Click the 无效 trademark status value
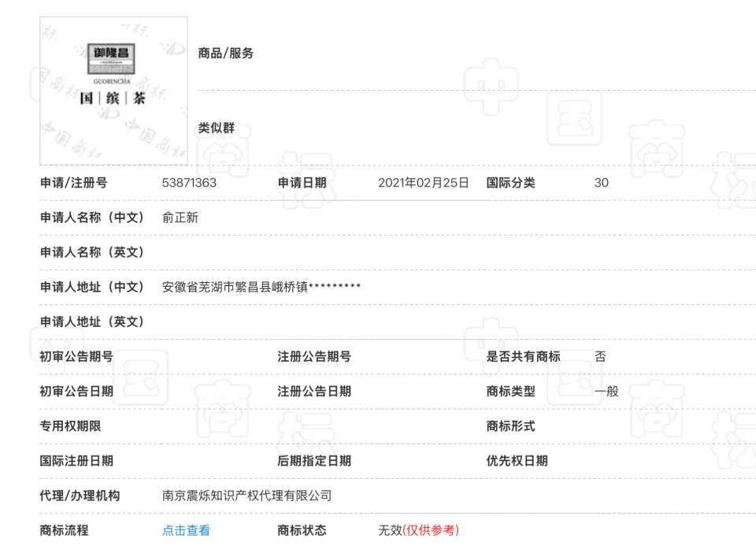The width and height of the screenshot is (756, 546). tap(390, 530)
